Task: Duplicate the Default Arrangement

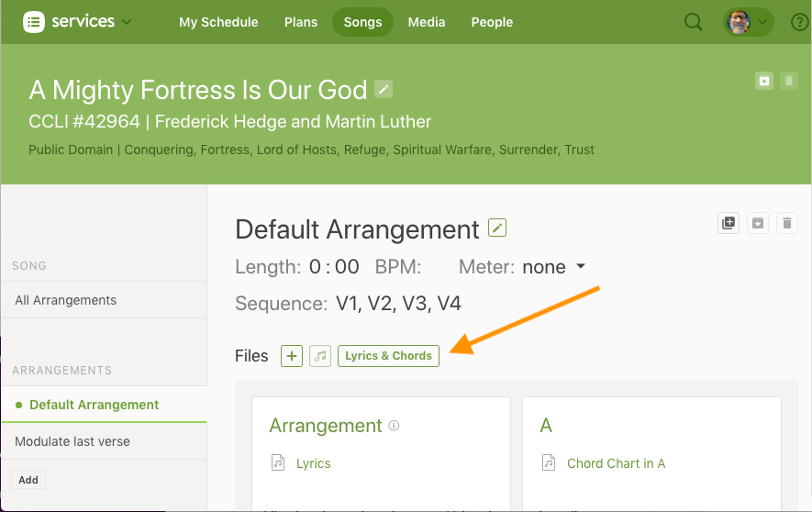Action: pyautogui.click(x=729, y=222)
